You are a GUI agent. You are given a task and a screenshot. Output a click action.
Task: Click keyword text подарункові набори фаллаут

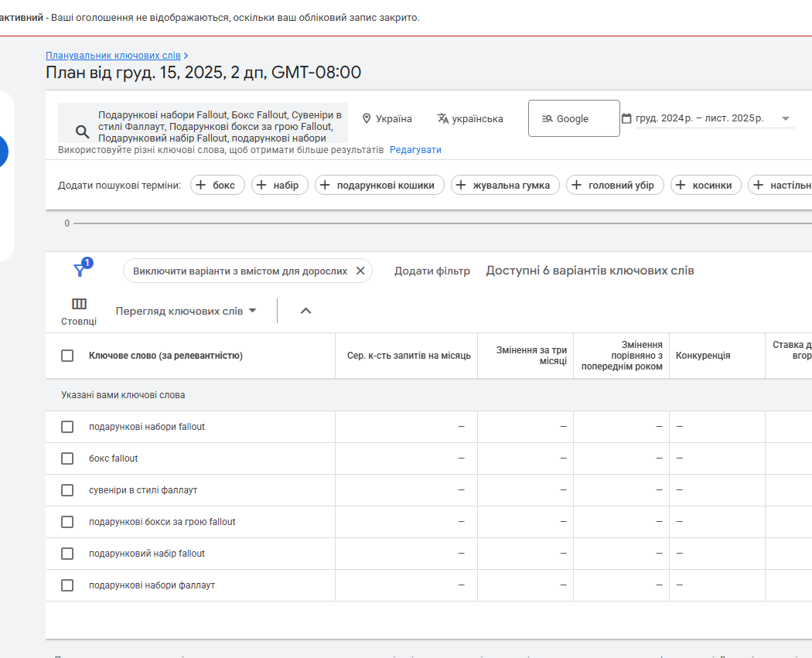coord(152,585)
